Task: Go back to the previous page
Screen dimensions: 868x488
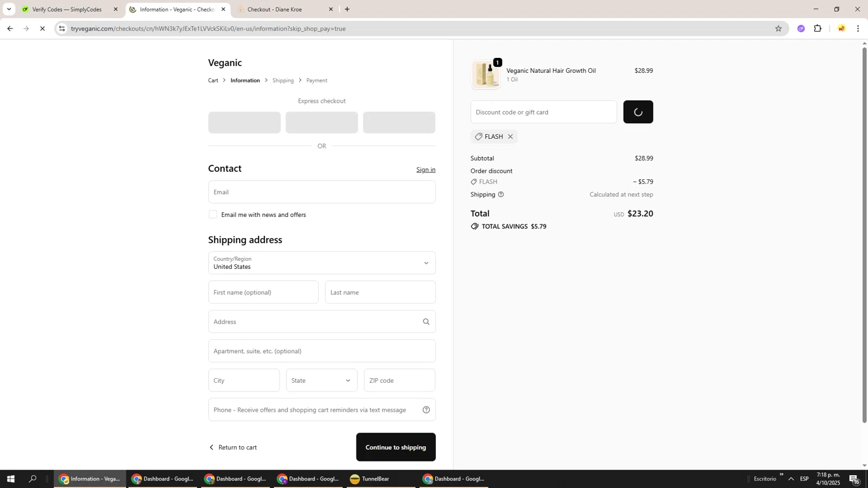Action: point(10,28)
